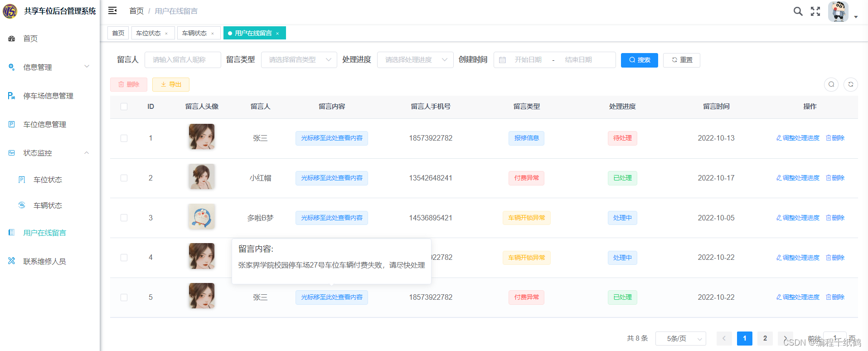868x351 pixels.
Task: Open the user account dropdown caret
Action: coord(856,17)
